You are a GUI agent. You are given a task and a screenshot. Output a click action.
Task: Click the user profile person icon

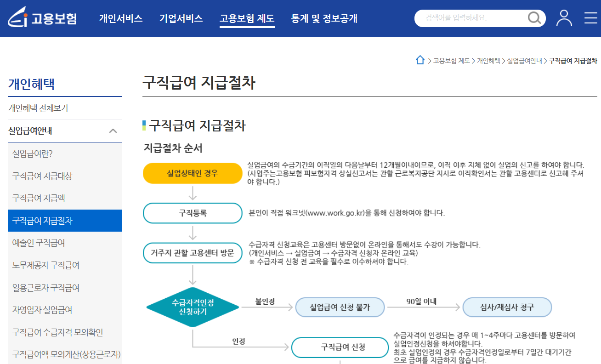[x=564, y=18]
